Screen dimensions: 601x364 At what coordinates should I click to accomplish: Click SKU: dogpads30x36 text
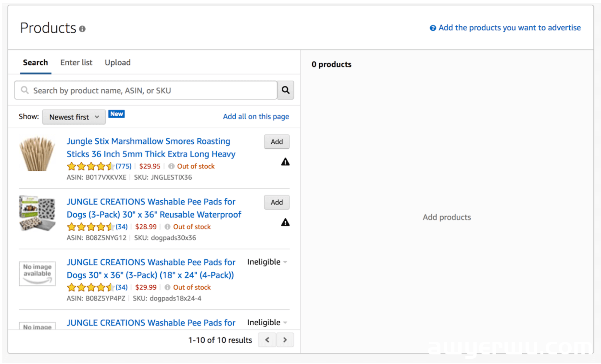(165, 238)
